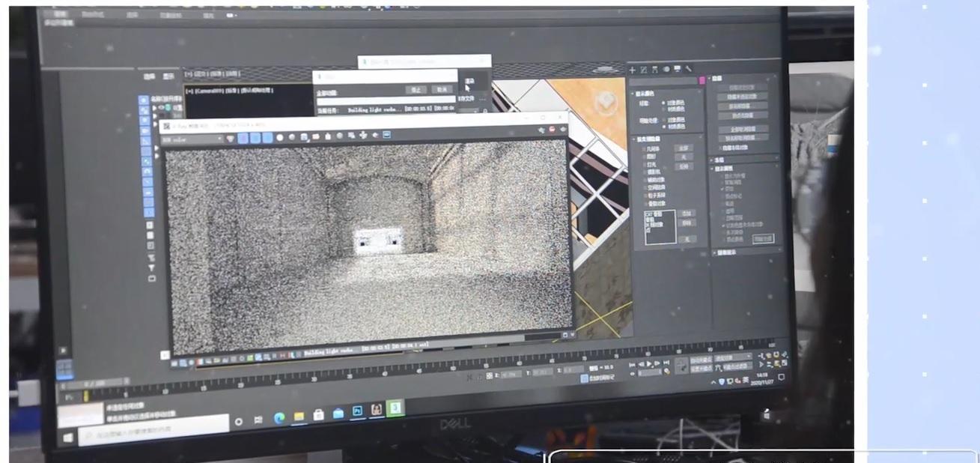Screen dimensions: 980x463
Task: Select shaded Material Color radio button
Action: click(665, 127)
